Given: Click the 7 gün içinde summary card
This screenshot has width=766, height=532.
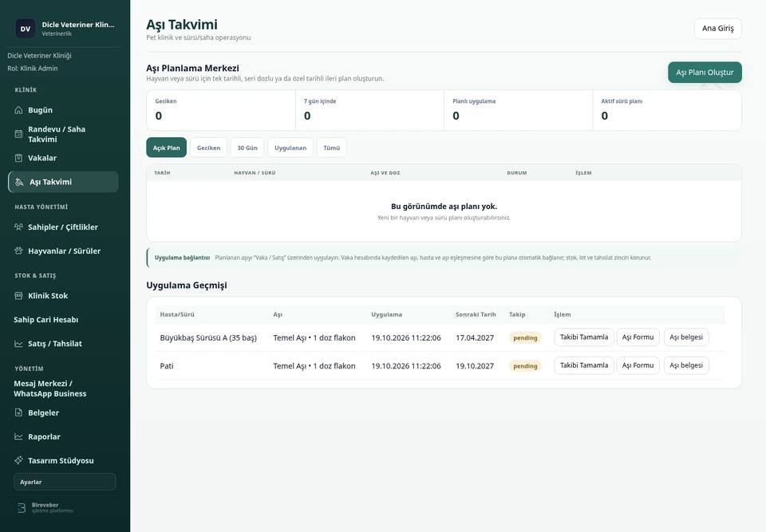Looking at the screenshot, I should pyautogui.click(x=369, y=110).
